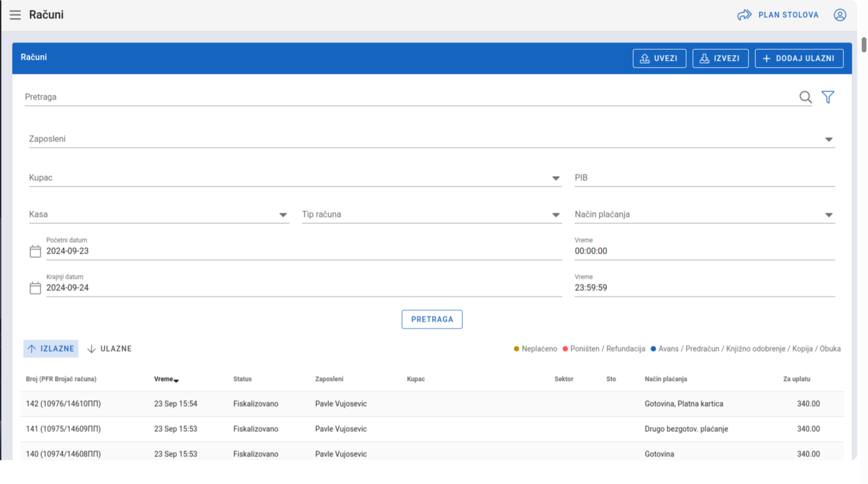Open user account profile icon
The width and height of the screenshot is (868, 484).
coord(840,15)
